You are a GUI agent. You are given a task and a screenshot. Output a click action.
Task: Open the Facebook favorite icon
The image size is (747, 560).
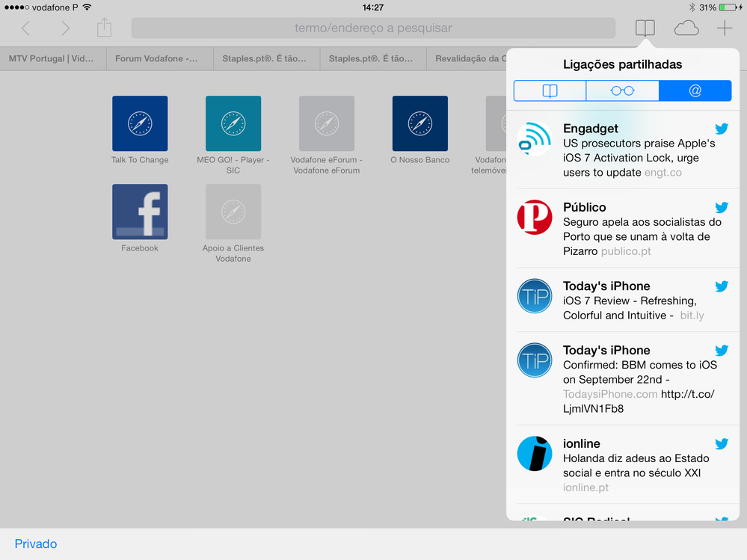(140, 212)
